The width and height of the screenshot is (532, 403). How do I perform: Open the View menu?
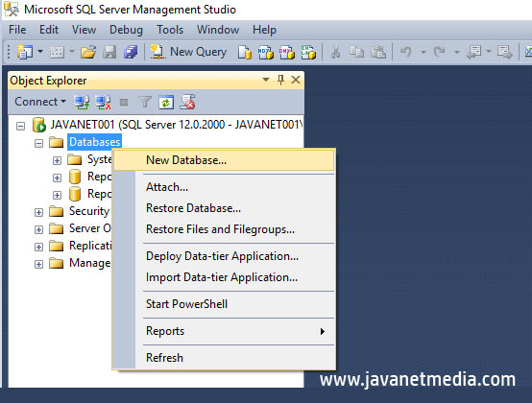[x=84, y=30]
